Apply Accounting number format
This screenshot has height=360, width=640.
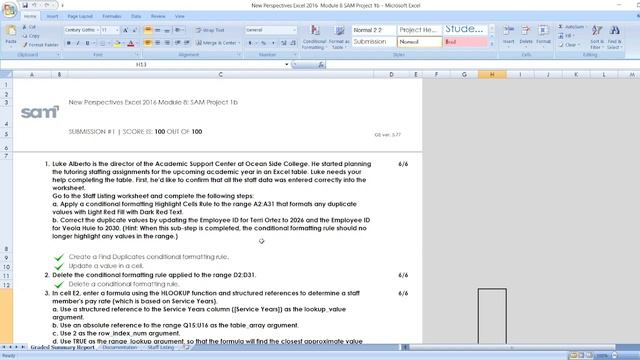point(250,43)
